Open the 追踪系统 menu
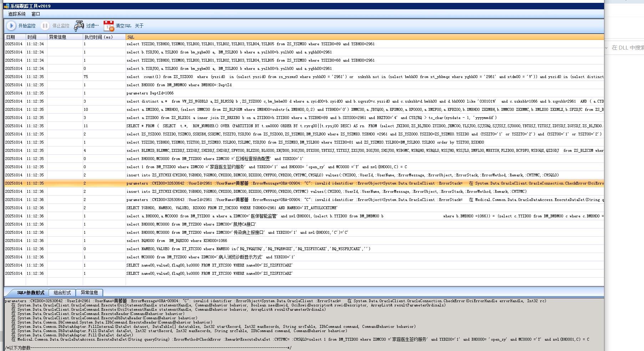Image resolution: width=644 pixels, height=351 pixels. tap(17, 14)
